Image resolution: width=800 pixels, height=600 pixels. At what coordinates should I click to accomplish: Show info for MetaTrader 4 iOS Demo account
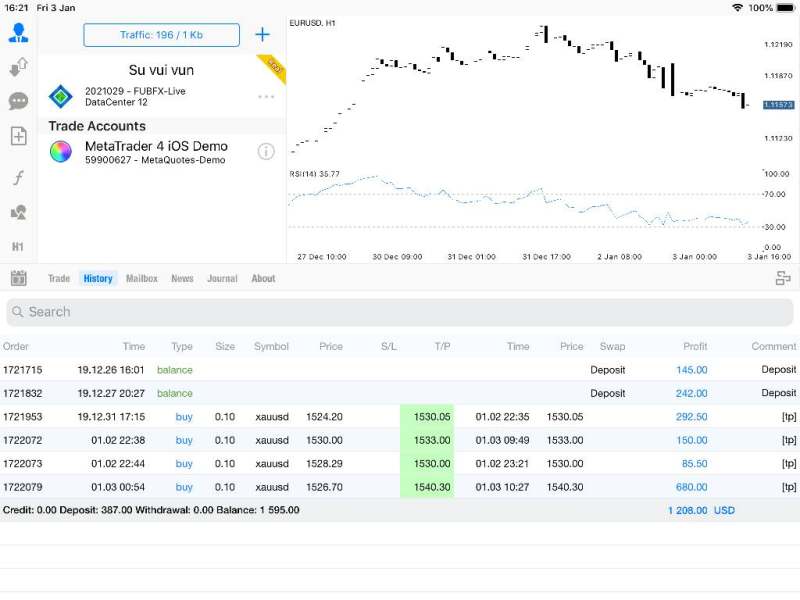point(266,152)
